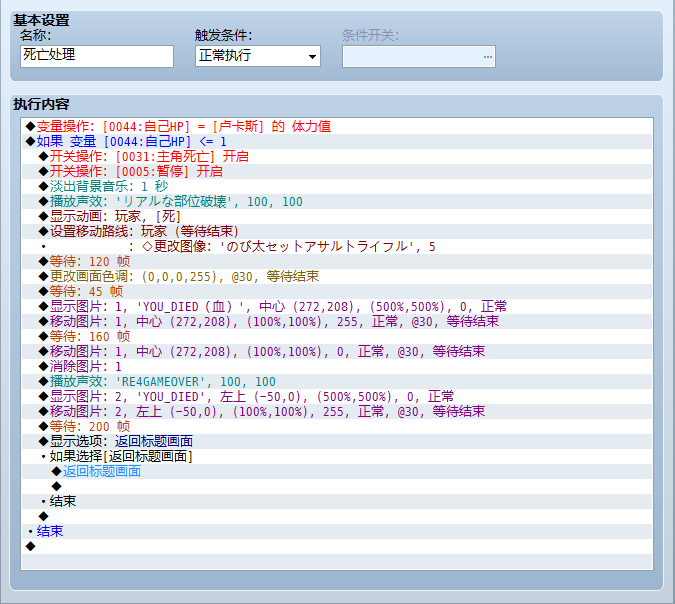Click the 名称 input field containing 死亡处理
The height and width of the screenshot is (604, 675).
pyautogui.click(x=97, y=56)
